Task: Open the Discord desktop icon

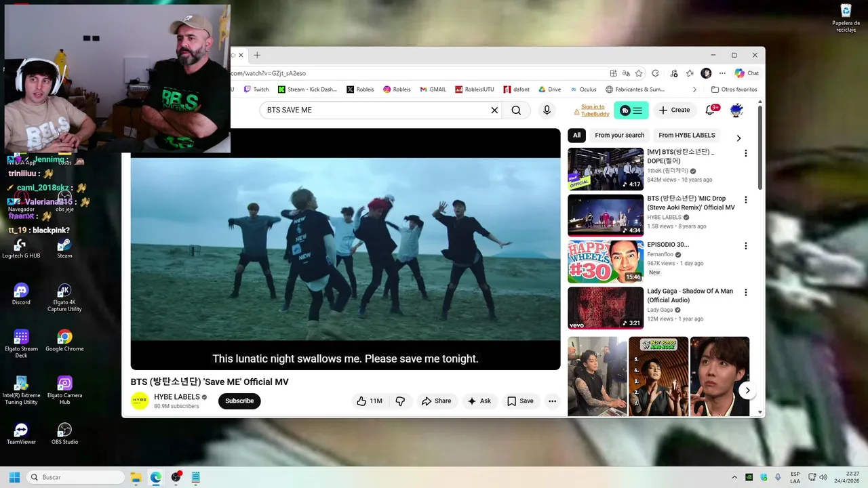Action: [x=21, y=294]
